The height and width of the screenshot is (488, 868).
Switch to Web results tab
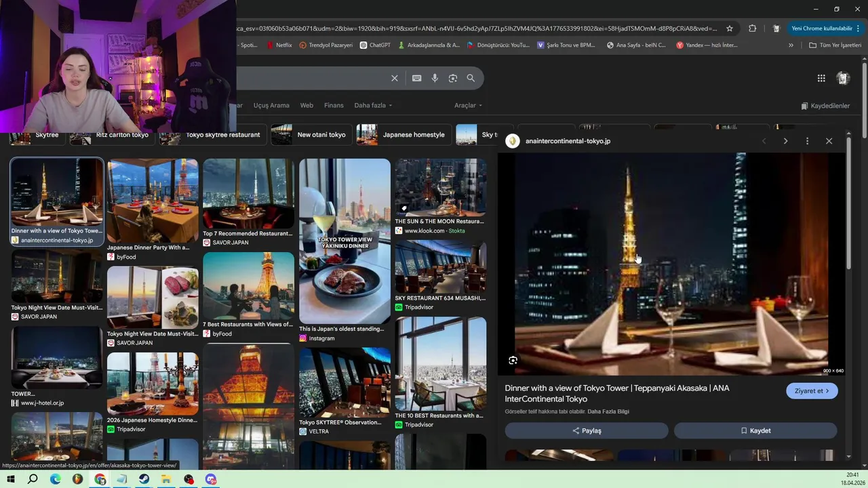[307, 106]
